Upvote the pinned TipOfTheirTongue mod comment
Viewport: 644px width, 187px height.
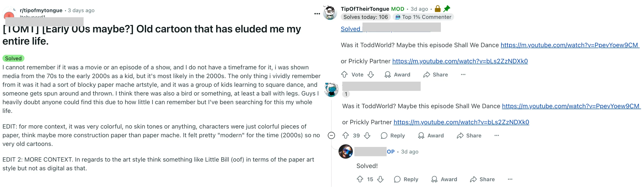click(344, 75)
